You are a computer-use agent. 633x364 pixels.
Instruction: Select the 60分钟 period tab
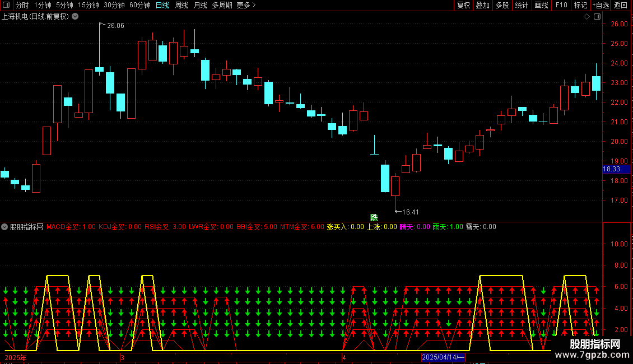pos(139,5)
